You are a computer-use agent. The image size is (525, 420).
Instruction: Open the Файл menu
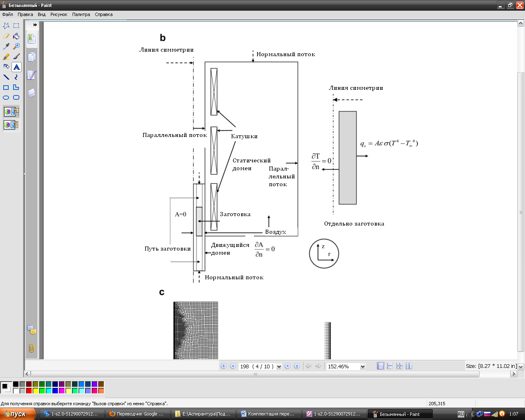click(x=7, y=14)
